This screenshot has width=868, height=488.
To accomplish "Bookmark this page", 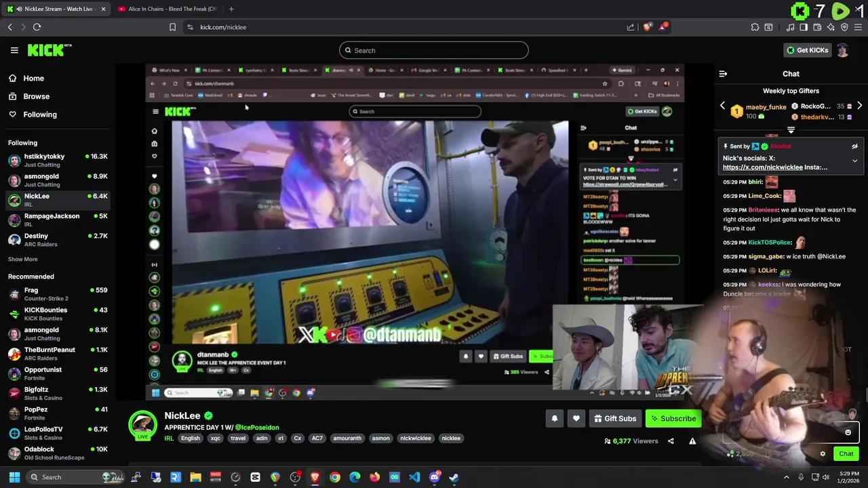I will click(x=172, y=27).
